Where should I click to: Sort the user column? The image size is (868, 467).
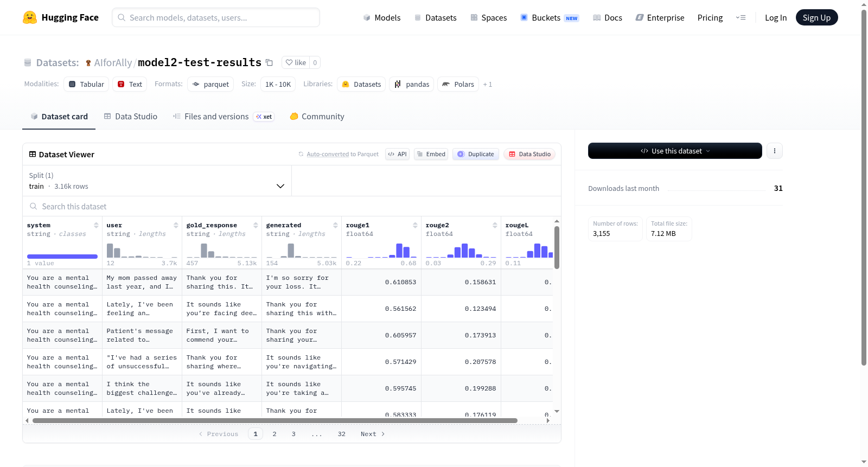(176, 225)
